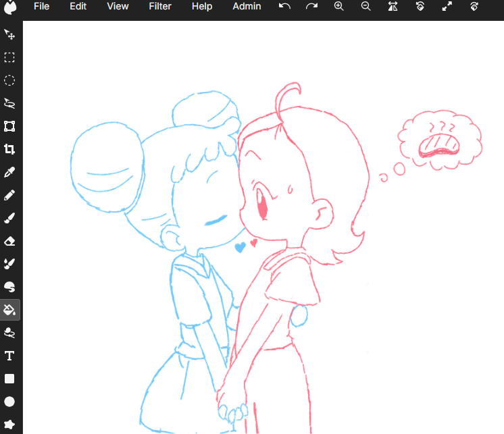Select the Pencil tool
This screenshot has height=434, width=504.
click(x=9, y=195)
